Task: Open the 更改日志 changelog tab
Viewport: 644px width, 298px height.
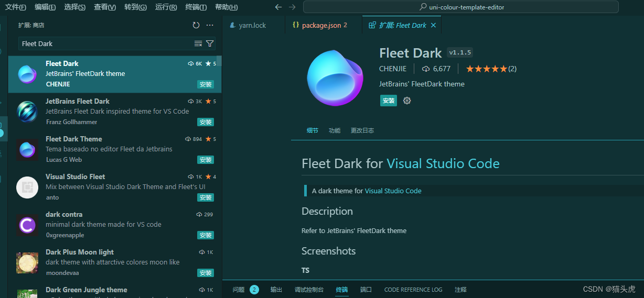Action: click(362, 130)
